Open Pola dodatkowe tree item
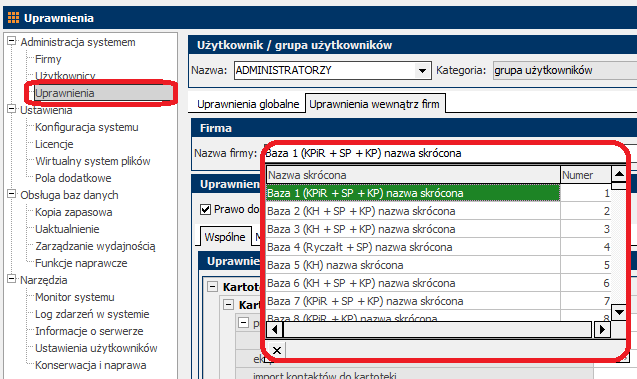This screenshot has height=379, width=637. pyautogui.click(x=73, y=178)
